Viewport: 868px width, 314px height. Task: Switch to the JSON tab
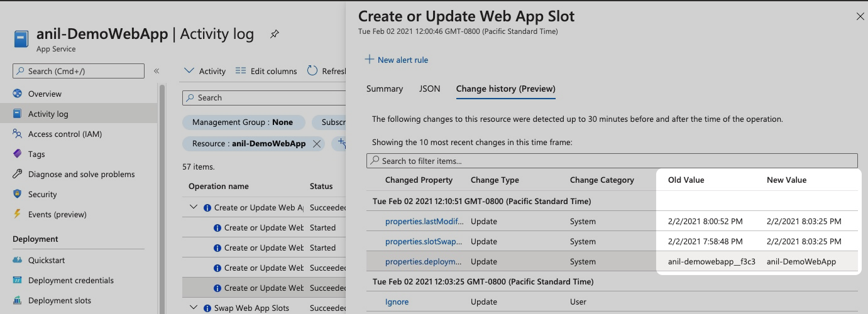tap(430, 89)
